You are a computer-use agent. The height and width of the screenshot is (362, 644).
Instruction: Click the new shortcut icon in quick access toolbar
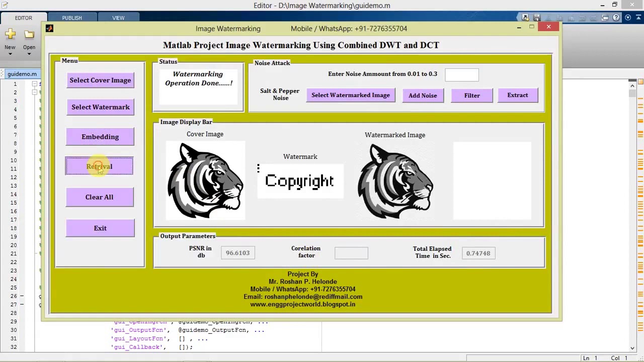click(x=525, y=18)
